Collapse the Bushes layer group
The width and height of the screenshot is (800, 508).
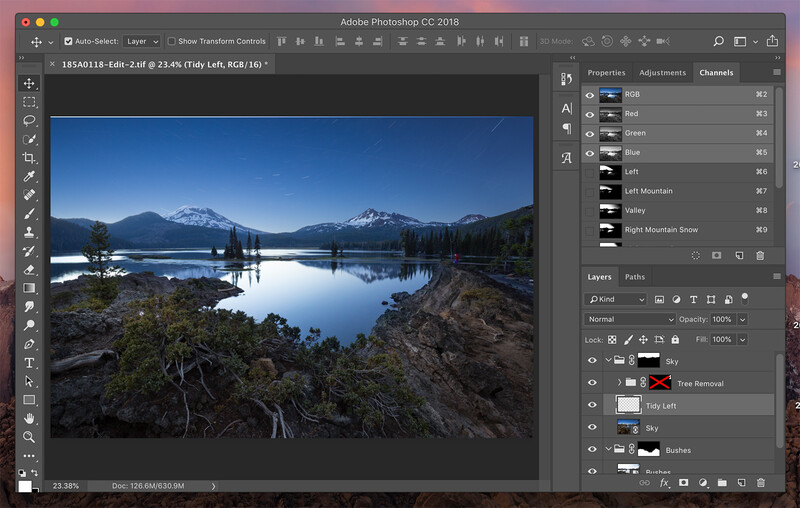[608, 449]
